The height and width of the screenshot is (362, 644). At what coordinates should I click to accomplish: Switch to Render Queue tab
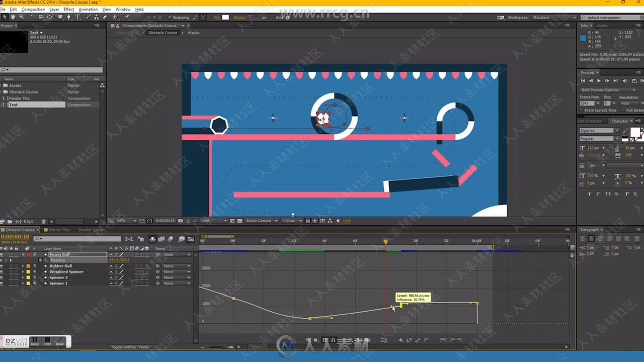coord(91,230)
